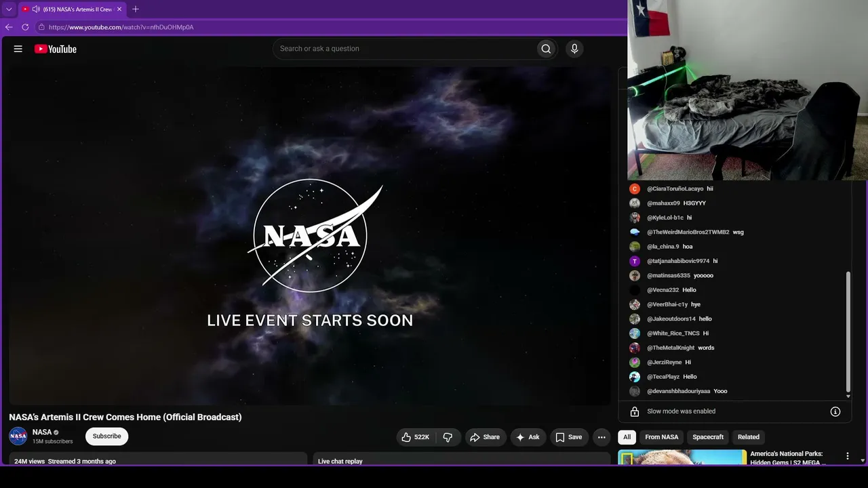The height and width of the screenshot is (488, 868).
Task: Click the Live chat replay heading
Action: tap(340, 462)
